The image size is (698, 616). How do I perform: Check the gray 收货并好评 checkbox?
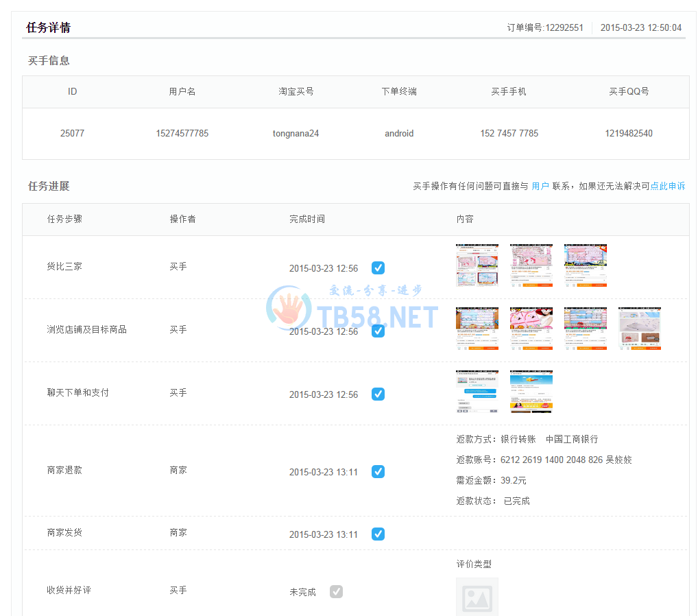(x=336, y=591)
